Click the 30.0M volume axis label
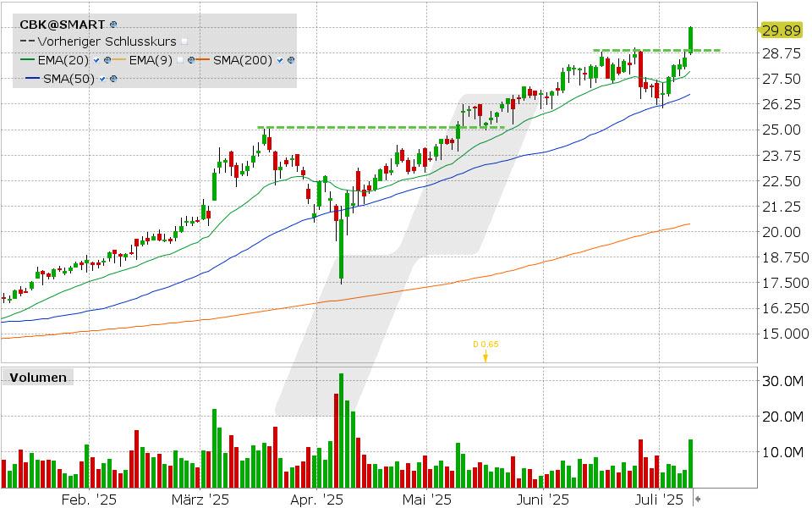The width and height of the screenshot is (812, 508). pos(782,382)
